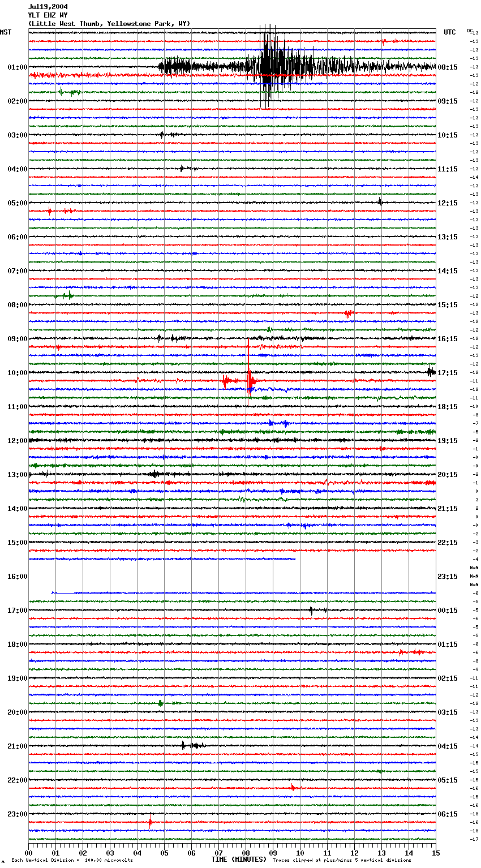Click the 02:15 UTC time label
This screenshot has height=868, width=481.
click(448, 678)
